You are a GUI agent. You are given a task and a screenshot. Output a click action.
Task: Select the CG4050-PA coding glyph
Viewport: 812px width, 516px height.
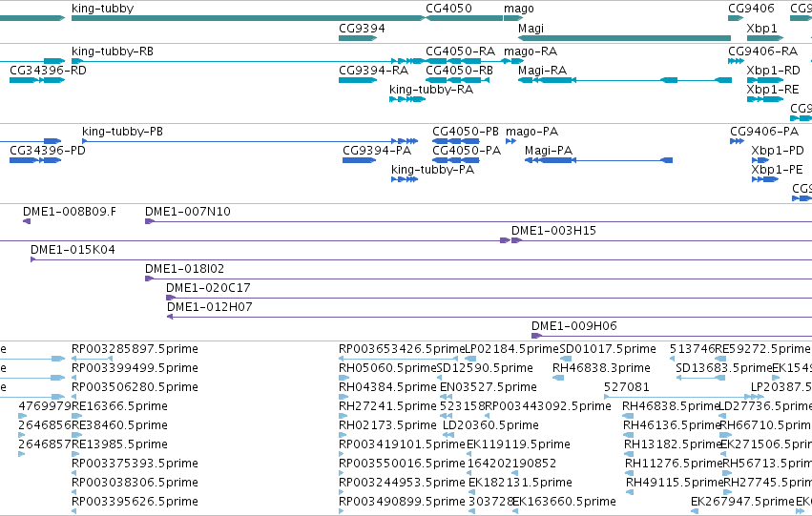456,160
